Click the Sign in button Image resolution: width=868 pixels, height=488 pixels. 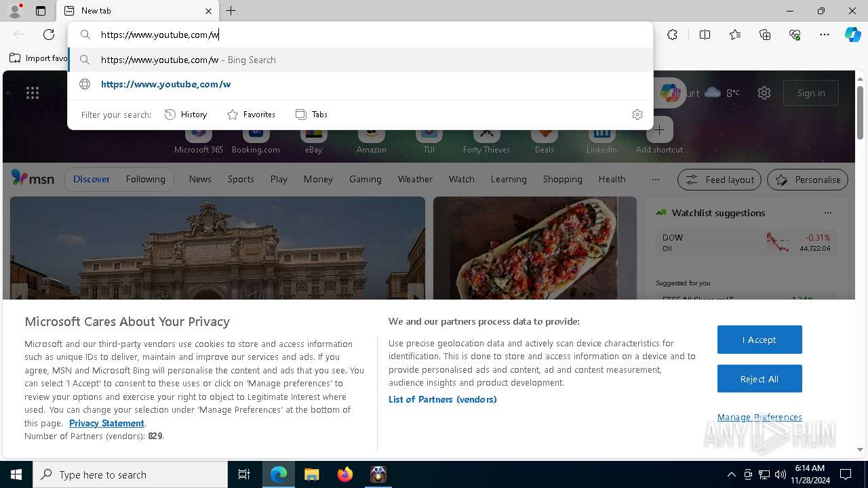click(811, 93)
